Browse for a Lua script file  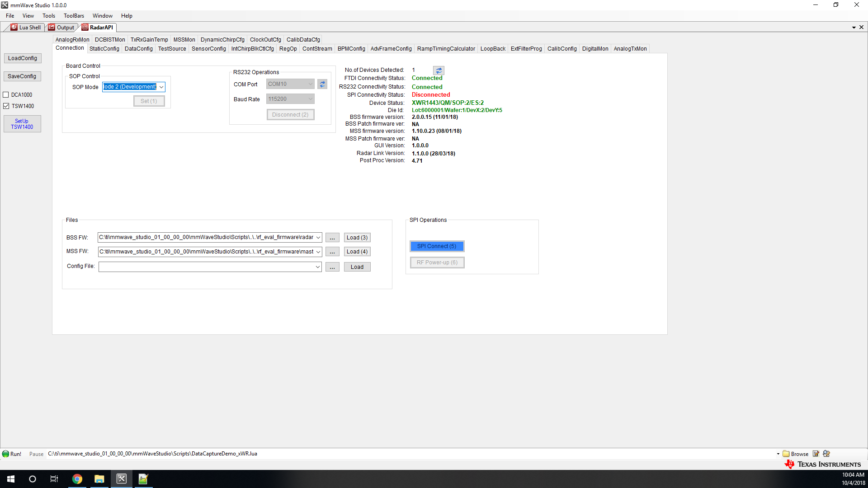click(x=796, y=454)
